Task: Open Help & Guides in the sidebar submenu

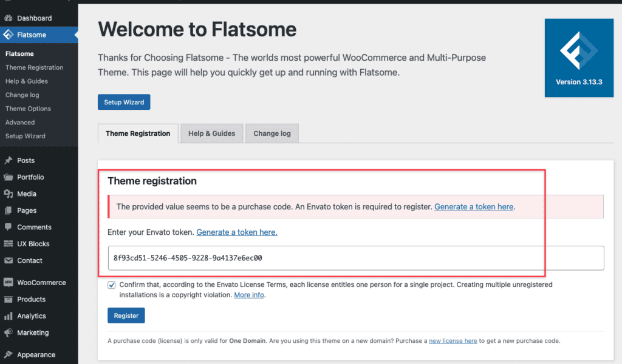Action: click(x=27, y=81)
